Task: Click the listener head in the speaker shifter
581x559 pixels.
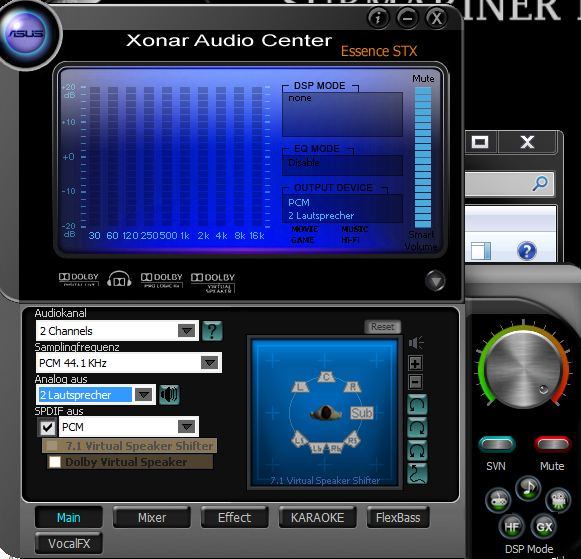Action: (x=326, y=412)
